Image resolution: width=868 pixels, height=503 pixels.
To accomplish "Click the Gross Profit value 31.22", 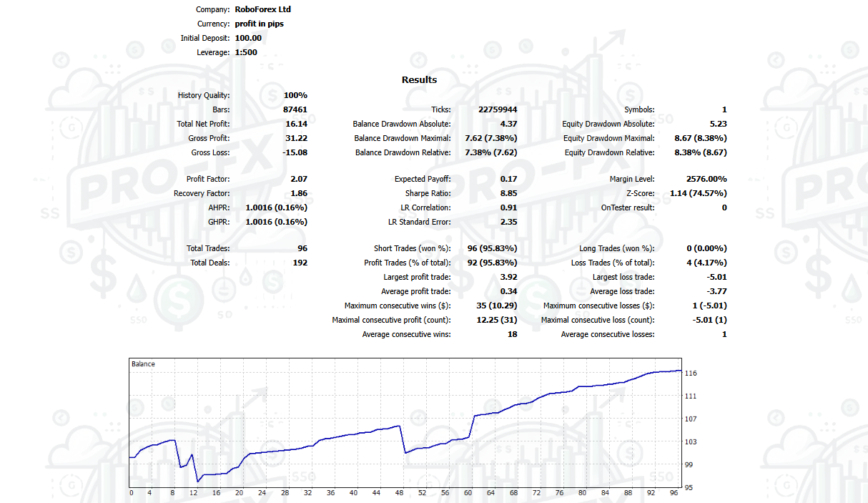I will click(297, 138).
